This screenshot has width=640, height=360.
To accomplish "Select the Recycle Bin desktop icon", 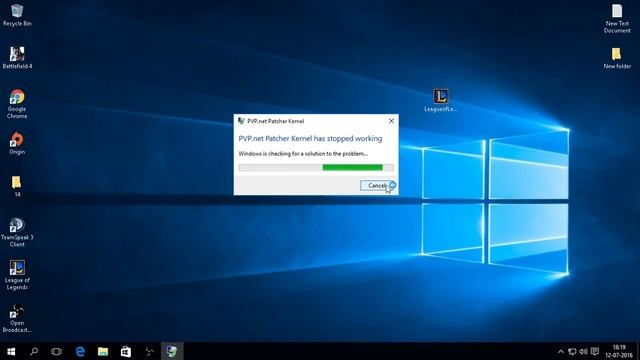I will [17, 15].
